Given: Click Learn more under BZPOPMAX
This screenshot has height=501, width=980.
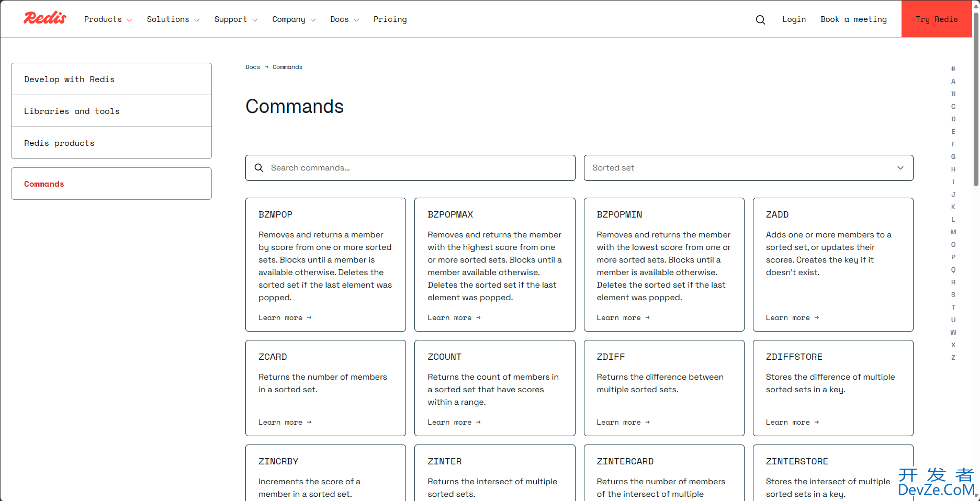Looking at the screenshot, I should coord(454,317).
